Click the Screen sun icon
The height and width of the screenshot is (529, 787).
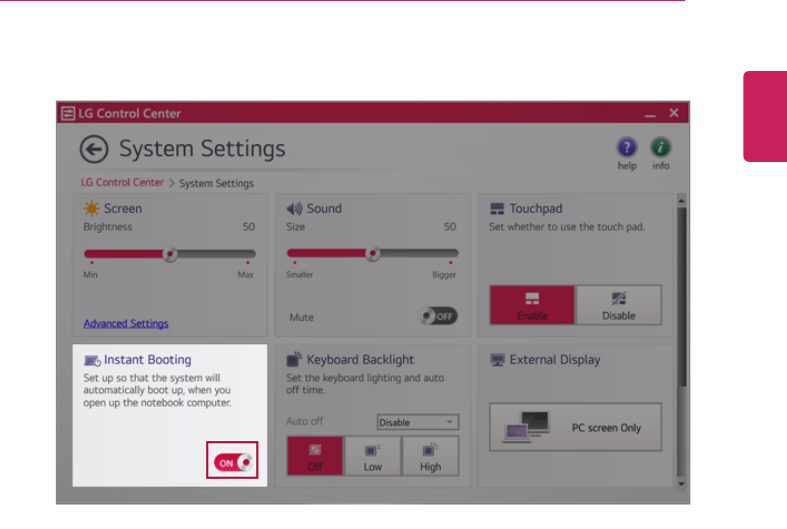[91, 208]
